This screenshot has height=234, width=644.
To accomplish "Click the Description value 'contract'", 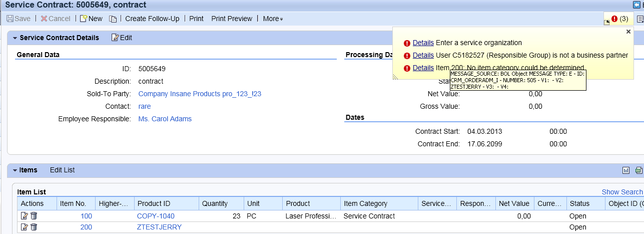I will coord(151,81).
